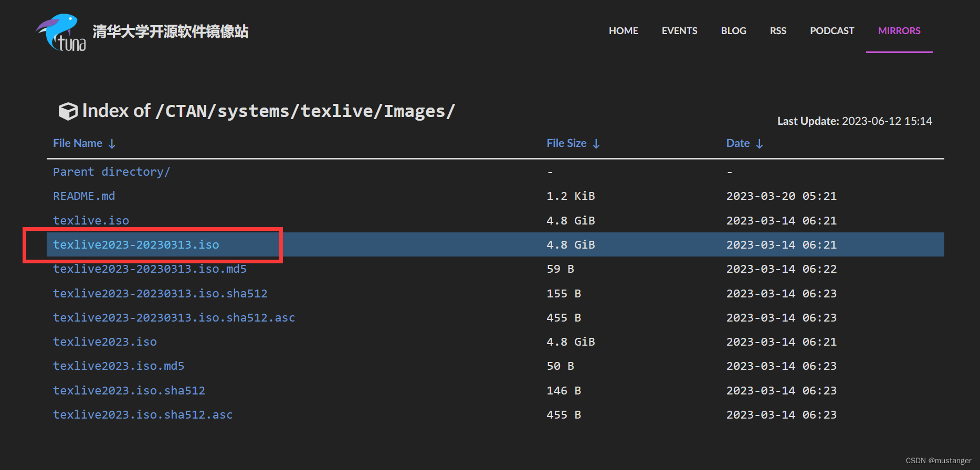Download texlive2023.iso

click(105, 341)
